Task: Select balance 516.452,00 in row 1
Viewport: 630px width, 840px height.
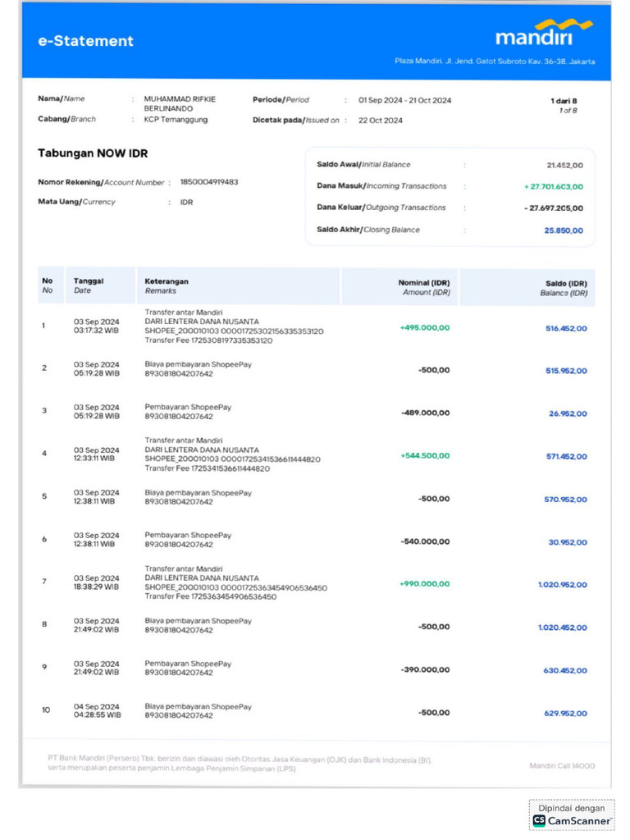Action: click(x=566, y=328)
